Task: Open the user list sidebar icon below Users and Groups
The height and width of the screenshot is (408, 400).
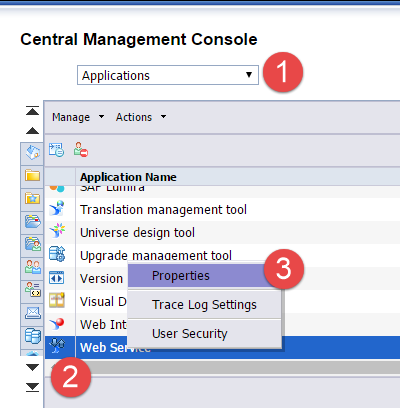Action: (x=32, y=290)
